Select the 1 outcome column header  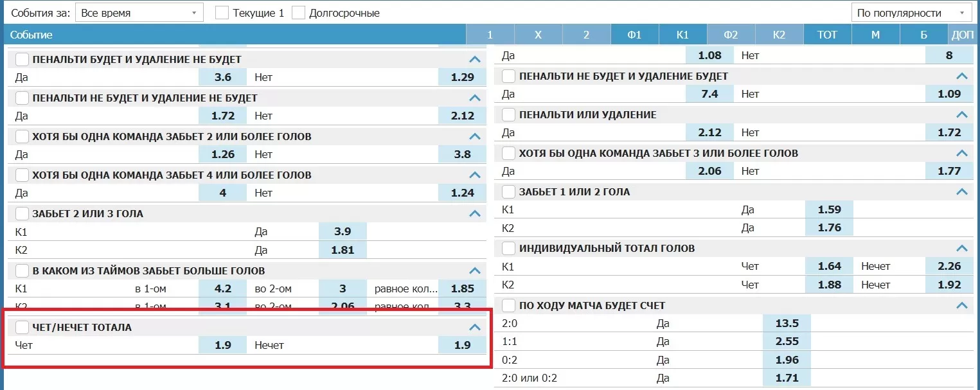(x=490, y=35)
